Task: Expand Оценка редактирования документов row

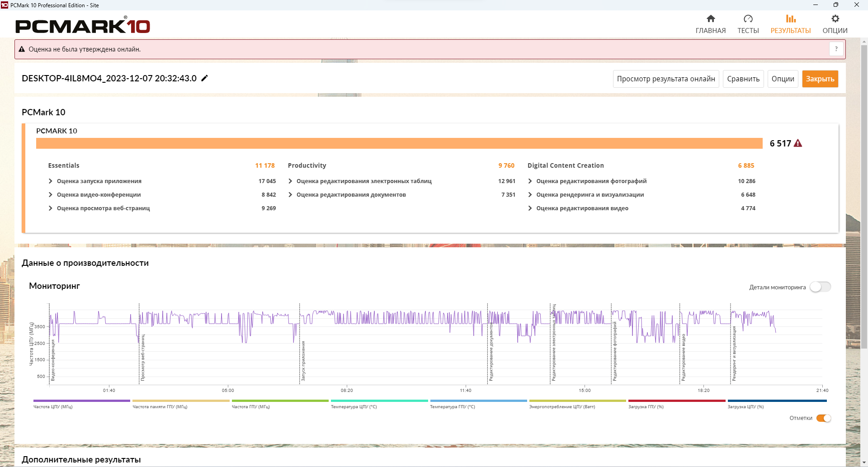Action: (x=290, y=195)
